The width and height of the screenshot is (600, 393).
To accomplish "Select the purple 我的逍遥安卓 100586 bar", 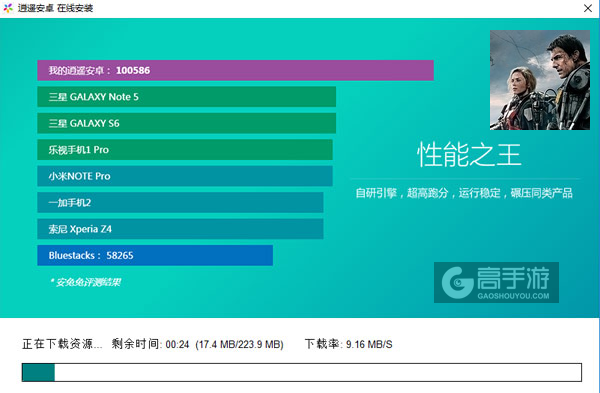I will pyautogui.click(x=235, y=70).
